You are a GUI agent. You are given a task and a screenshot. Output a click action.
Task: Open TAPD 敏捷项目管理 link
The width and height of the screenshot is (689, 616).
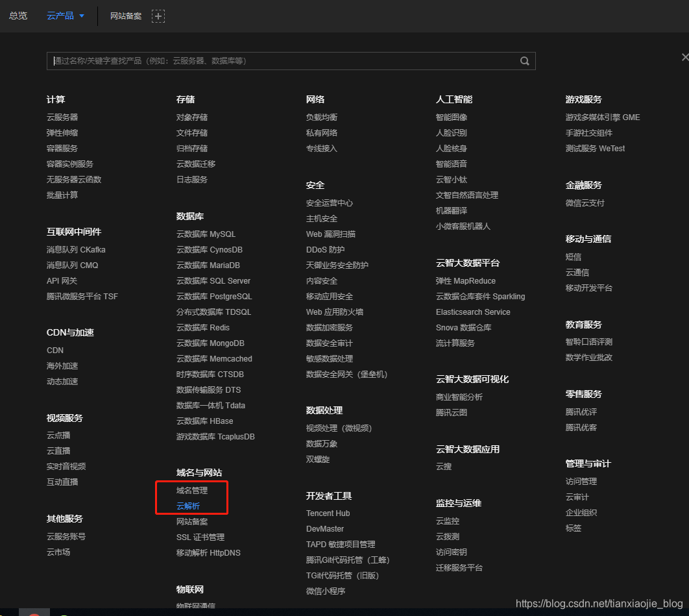pos(341,545)
